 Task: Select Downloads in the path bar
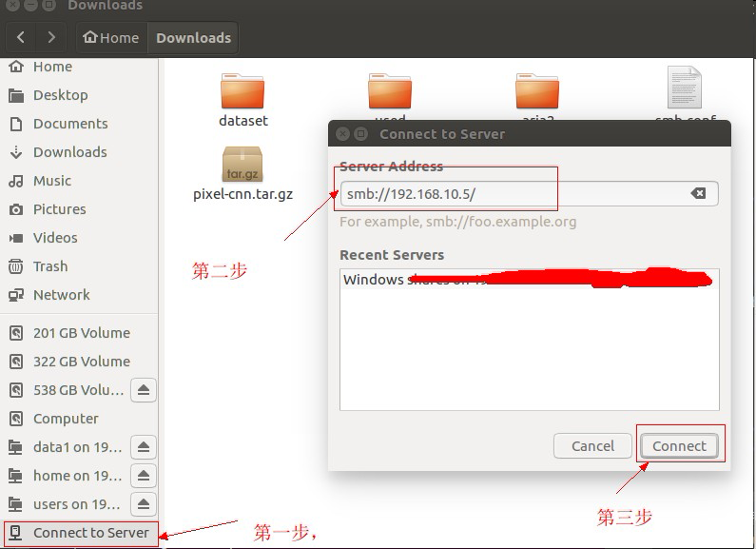(193, 38)
